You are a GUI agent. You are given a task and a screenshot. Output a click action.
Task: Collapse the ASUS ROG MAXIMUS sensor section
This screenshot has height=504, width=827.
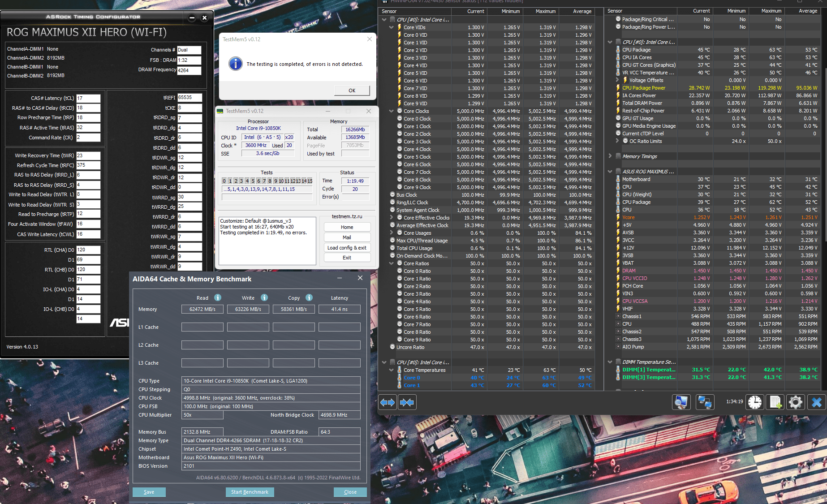(610, 172)
